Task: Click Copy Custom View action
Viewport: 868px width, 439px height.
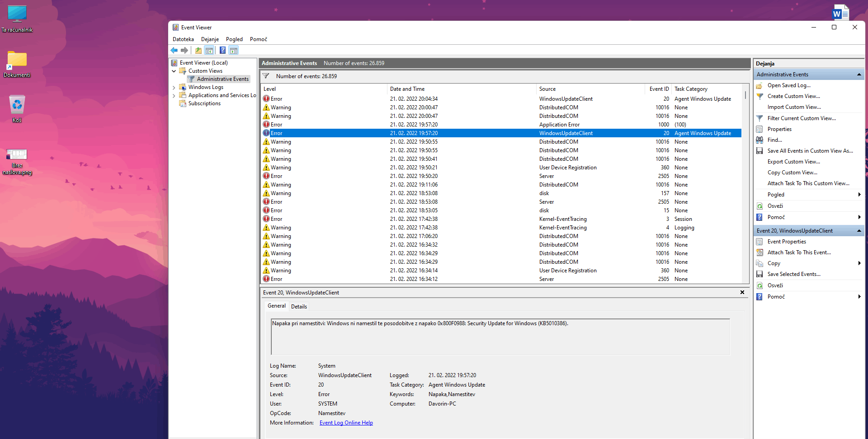Action: coord(793,173)
